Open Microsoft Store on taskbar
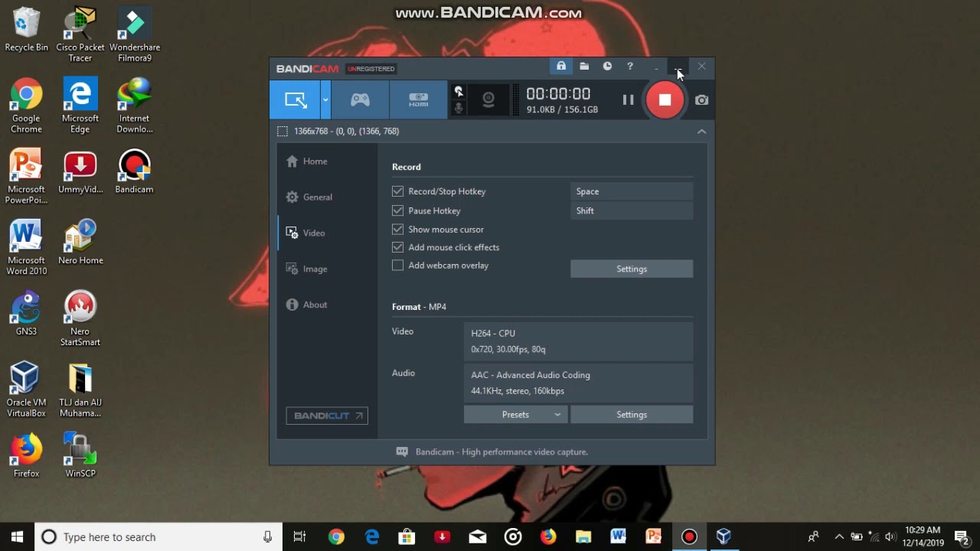The width and height of the screenshot is (980, 551). pyautogui.click(x=407, y=536)
